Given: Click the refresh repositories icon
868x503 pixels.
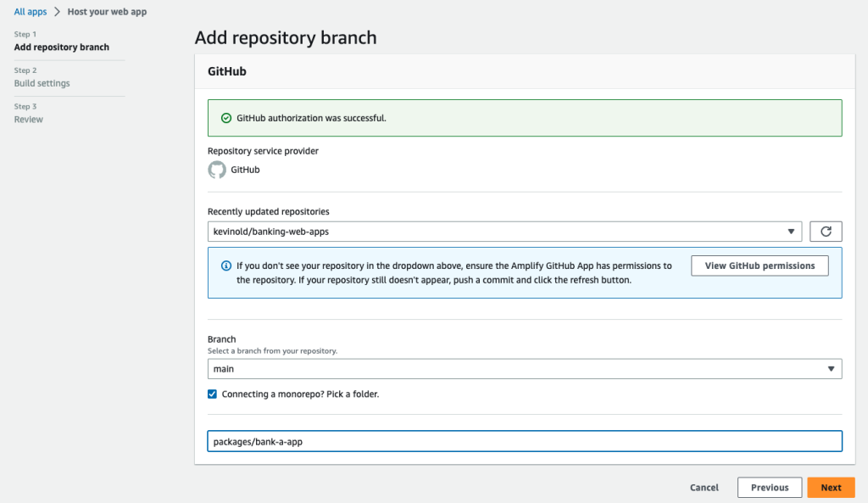Looking at the screenshot, I should coord(826,231).
